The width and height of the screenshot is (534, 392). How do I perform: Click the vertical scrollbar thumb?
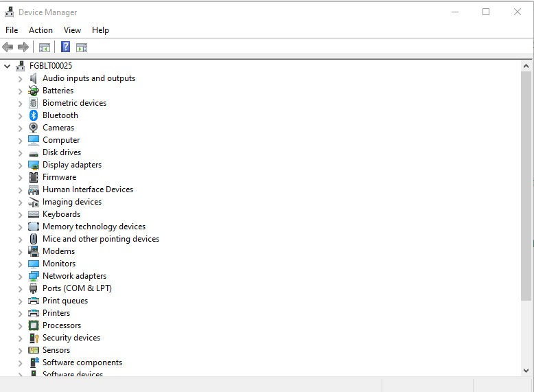pos(526,186)
